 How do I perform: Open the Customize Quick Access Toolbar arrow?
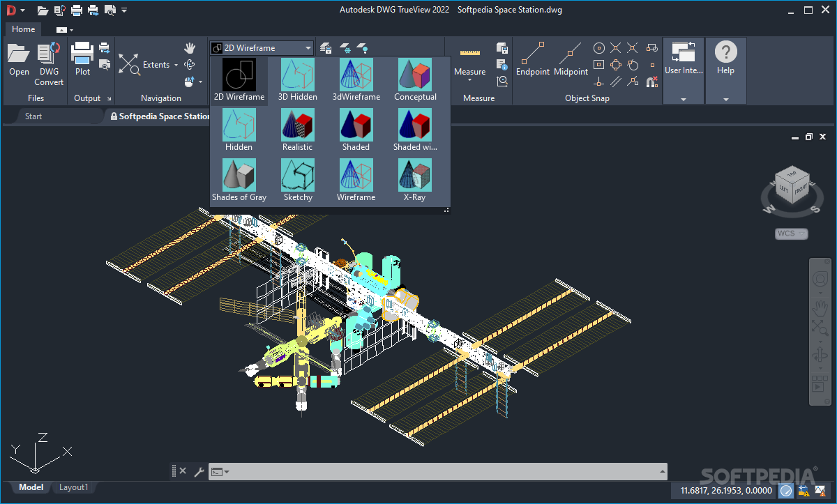[x=124, y=10]
